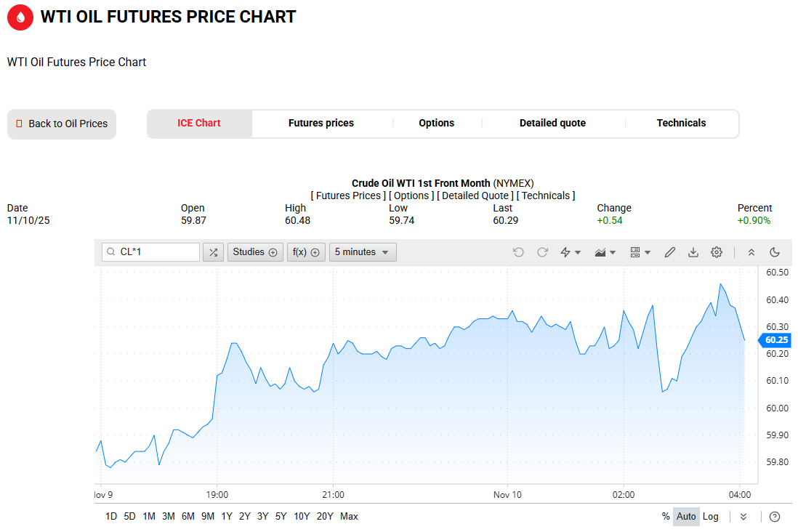Open the chart type dropdown
Image resolution: width=798 pixels, height=532 pixels.
click(x=605, y=252)
